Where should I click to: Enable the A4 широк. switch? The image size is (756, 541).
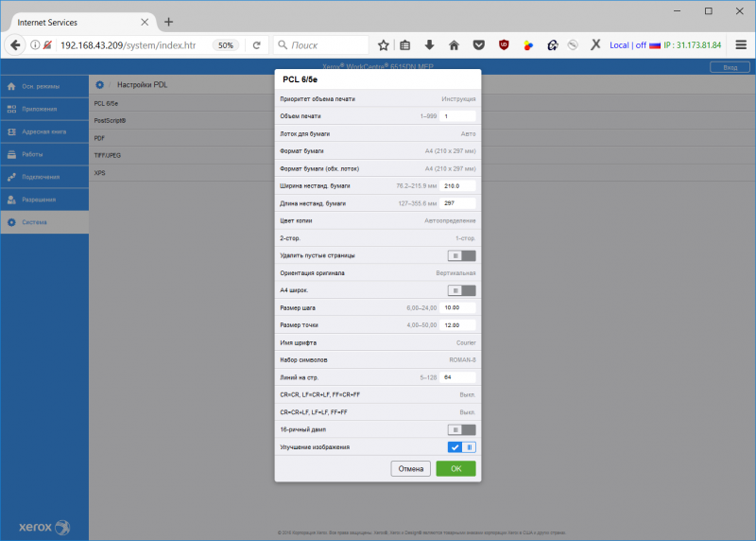pyautogui.click(x=461, y=290)
